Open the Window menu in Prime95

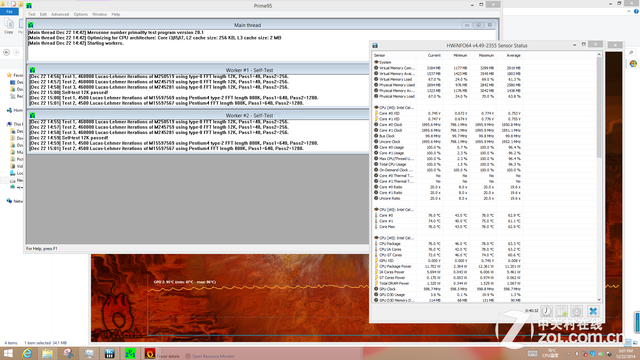(x=99, y=14)
